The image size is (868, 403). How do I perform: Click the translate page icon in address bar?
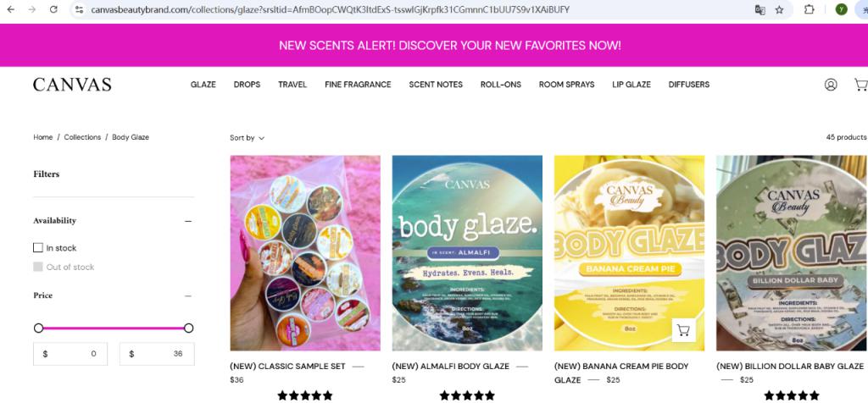point(760,9)
